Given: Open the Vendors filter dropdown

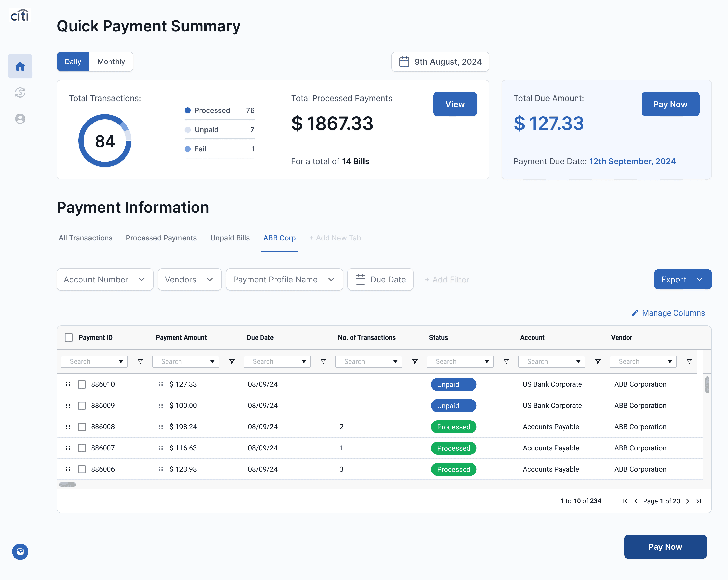Looking at the screenshot, I should [189, 279].
